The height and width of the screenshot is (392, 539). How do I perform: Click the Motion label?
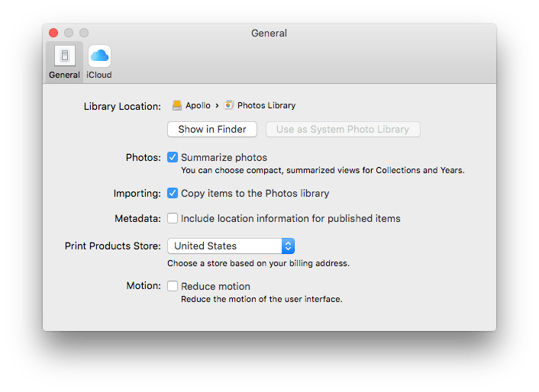tap(144, 285)
